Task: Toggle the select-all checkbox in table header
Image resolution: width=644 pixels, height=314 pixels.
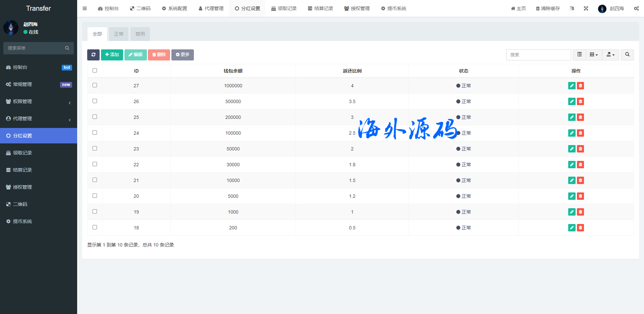Action: 95,71
